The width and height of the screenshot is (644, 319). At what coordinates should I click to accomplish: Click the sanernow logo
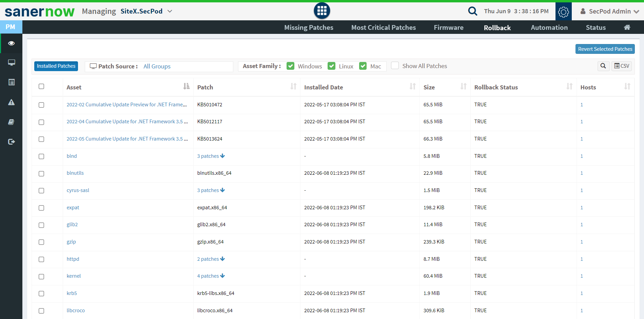tap(40, 12)
